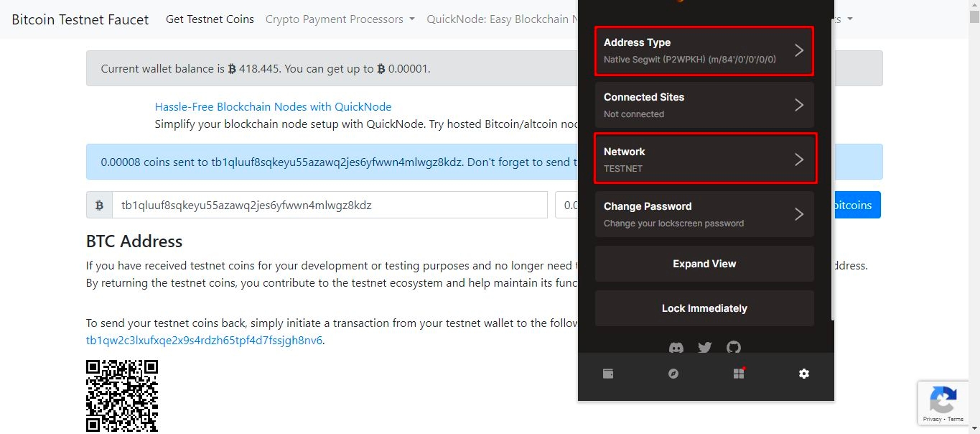The image size is (980, 434).
Task: Open the wallet tab icon
Action: (x=608, y=374)
